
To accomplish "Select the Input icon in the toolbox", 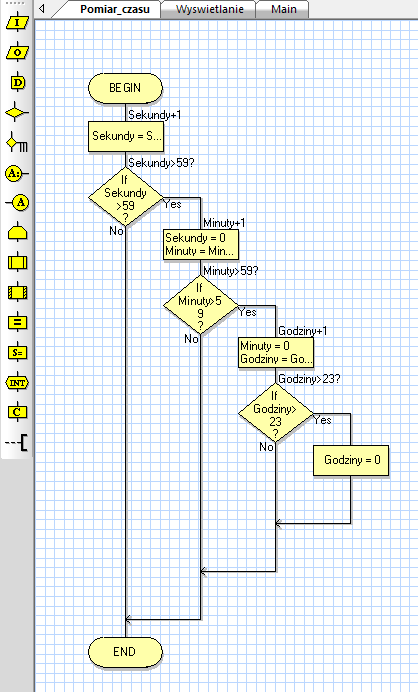I will tap(17, 23).
